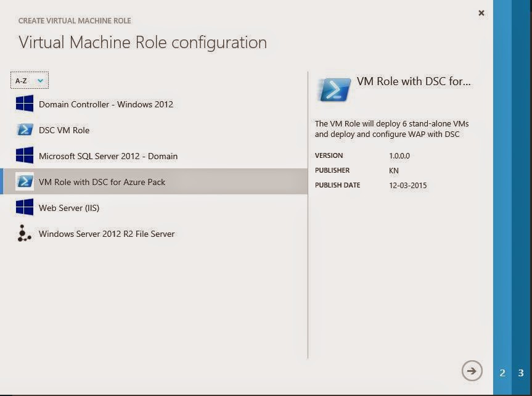Jump to wizard step 3
Image resolution: width=532 pixels, height=396 pixels.
(521, 373)
